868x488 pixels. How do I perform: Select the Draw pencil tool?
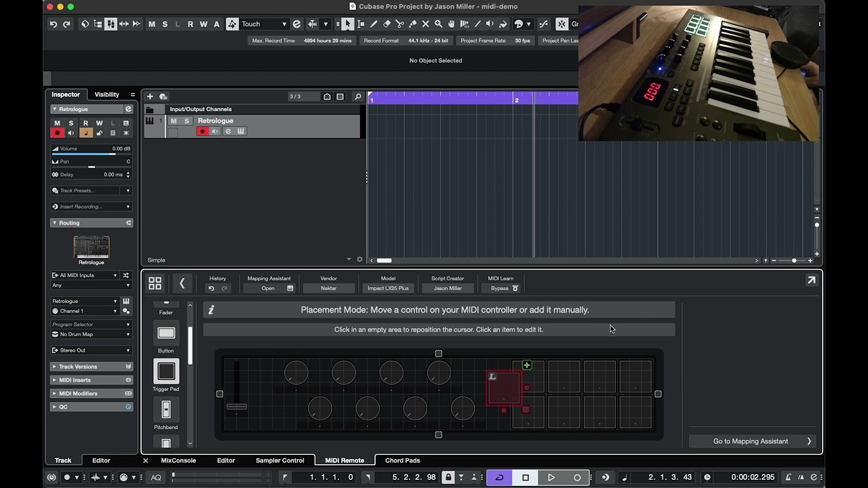pyautogui.click(x=374, y=24)
